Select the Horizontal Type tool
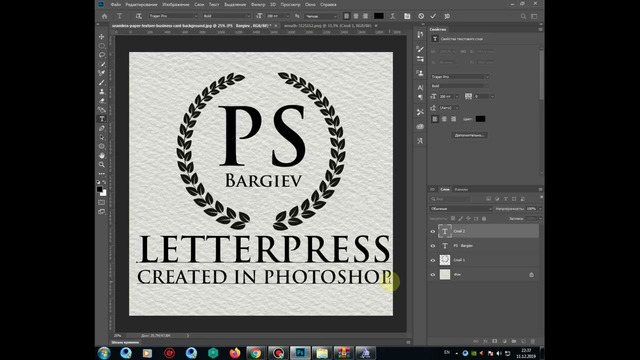 102,119
